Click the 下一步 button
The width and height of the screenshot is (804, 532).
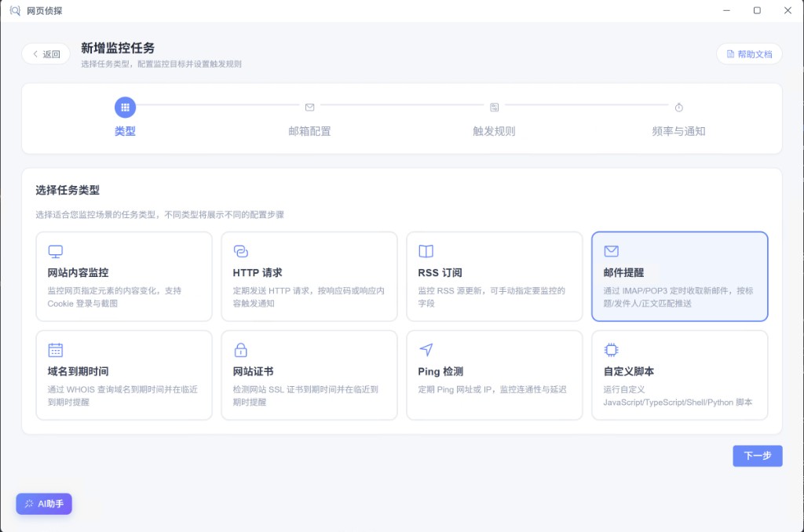pyautogui.click(x=758, y=456)
